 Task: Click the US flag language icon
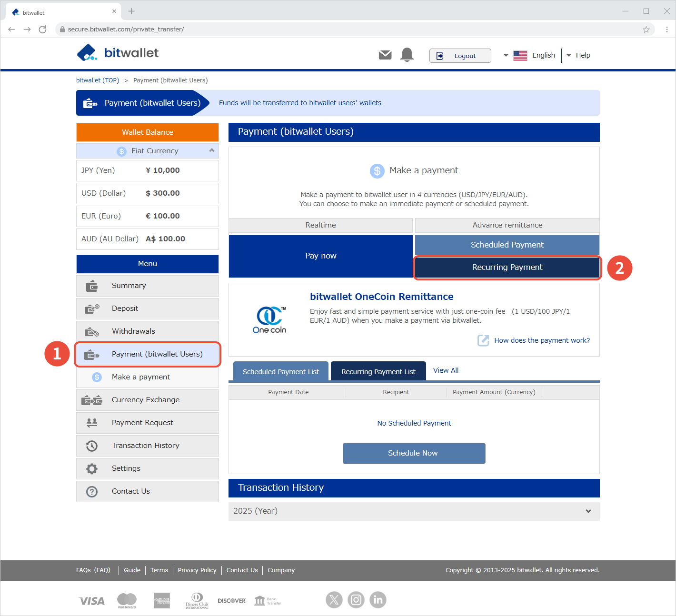click(520, 56)
